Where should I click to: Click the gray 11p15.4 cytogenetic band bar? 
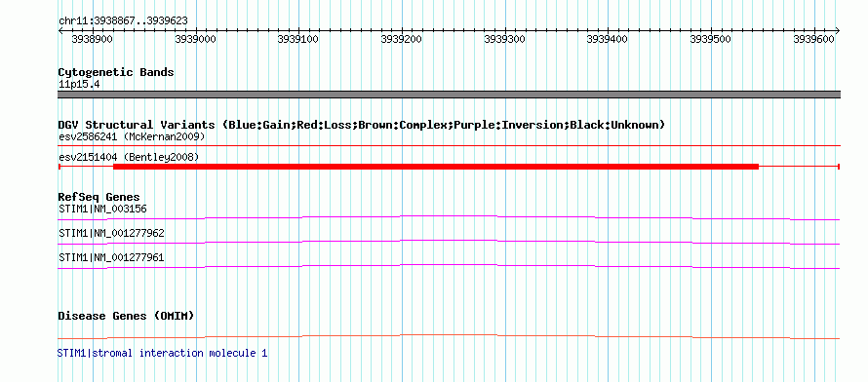click(x=449, y=95)
